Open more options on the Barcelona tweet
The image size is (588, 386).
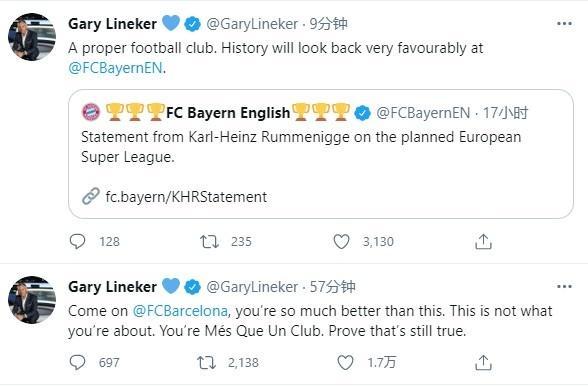[x=564, y=287]
